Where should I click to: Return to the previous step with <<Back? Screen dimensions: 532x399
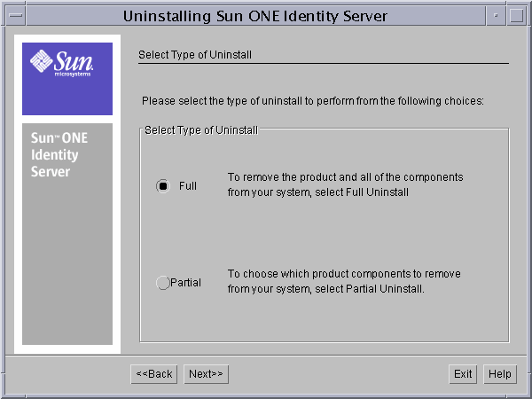tap(154, 374)
